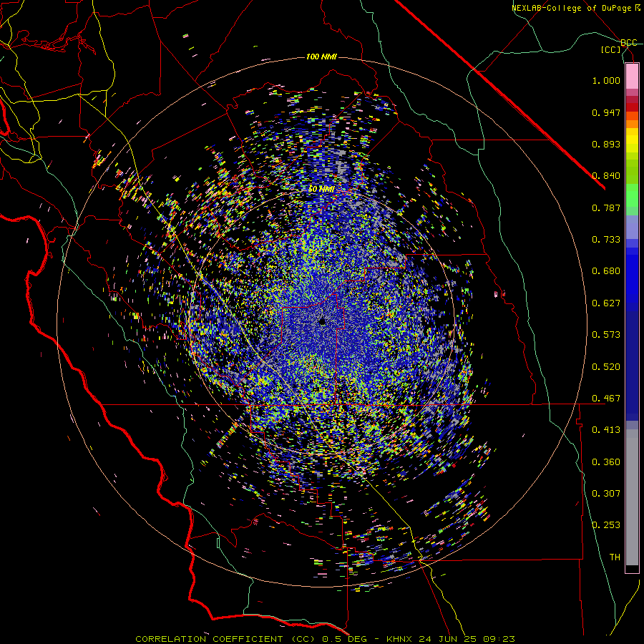Click the [CC] units label
644x644 pixels.
tap(611, 49)
